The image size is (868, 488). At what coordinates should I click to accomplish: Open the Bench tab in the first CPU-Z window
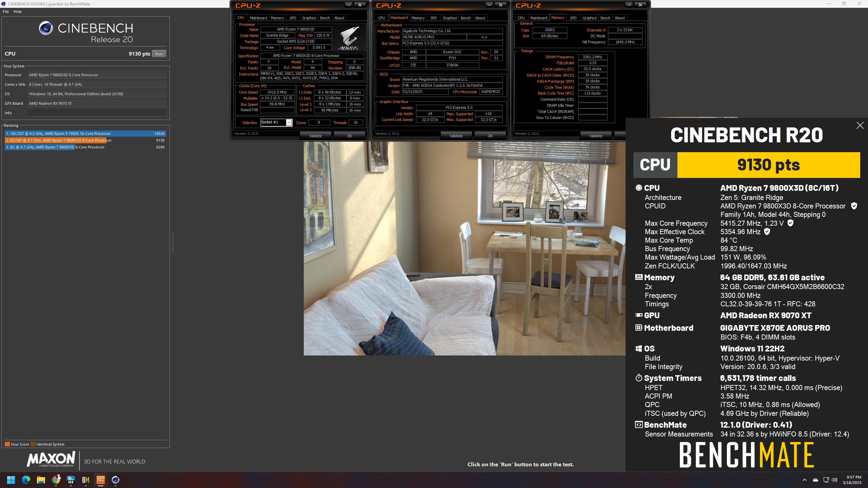[x=325, y=18]
